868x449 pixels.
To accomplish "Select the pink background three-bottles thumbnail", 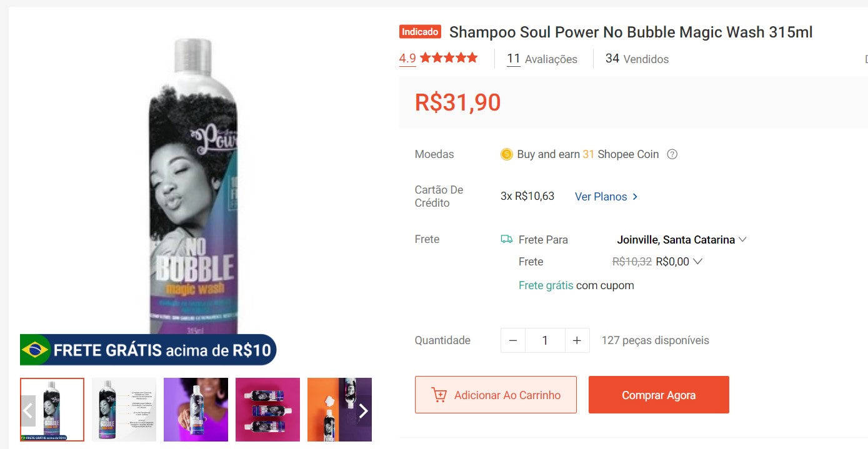I will tap(267, 410).
